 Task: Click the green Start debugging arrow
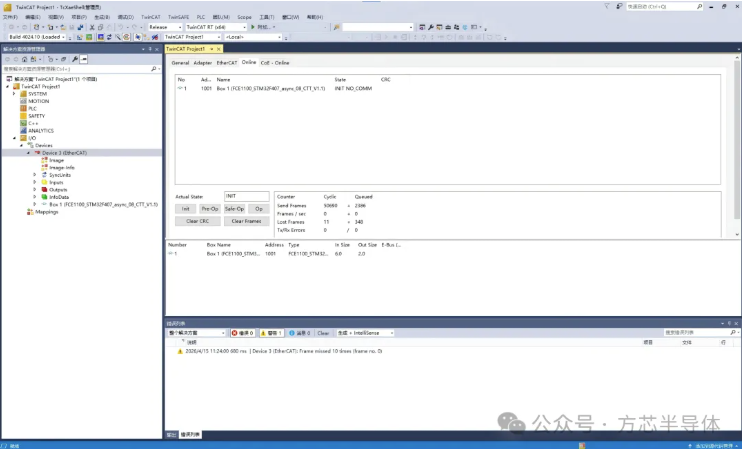[x=253, y=27]
